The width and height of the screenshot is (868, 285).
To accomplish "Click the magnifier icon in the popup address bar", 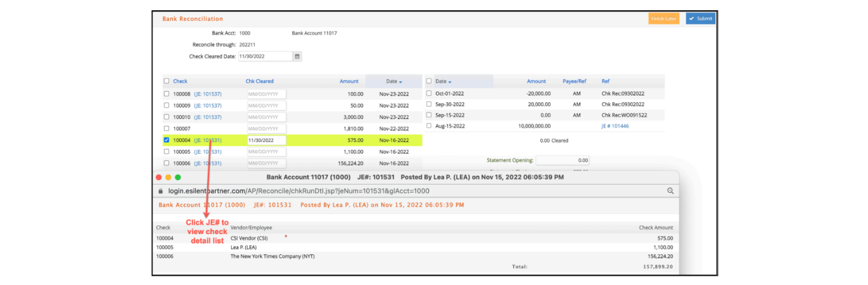I will [x=670, y=191].
